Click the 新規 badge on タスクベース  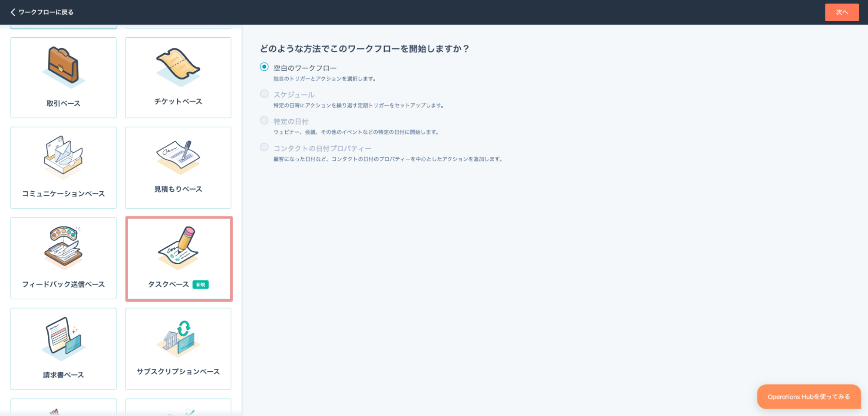(201, 285)
